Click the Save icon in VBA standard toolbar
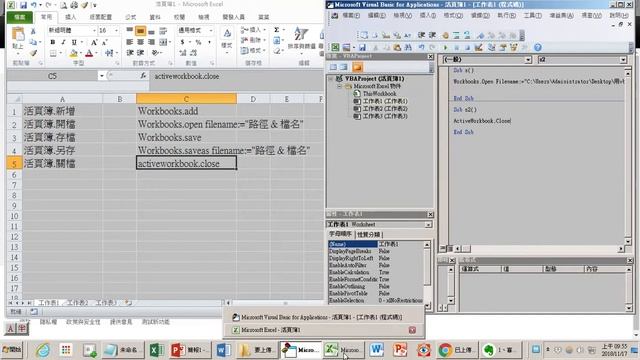The width and height of the screenshot is (640, 360). (x=362, y=48)
